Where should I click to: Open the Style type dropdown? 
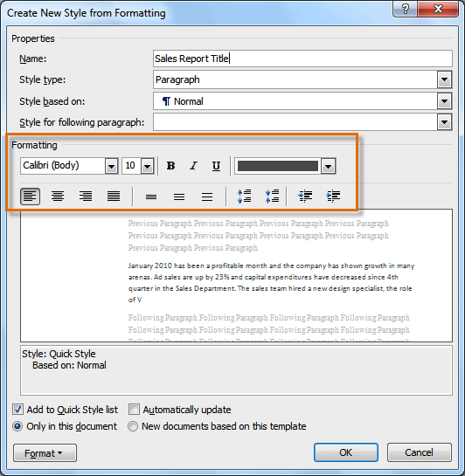(x=444, y=79)
